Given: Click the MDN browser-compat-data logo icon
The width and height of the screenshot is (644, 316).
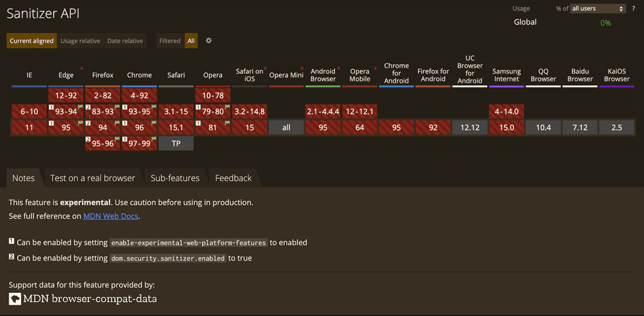Looking at the screenshot, I should coord(15,299).
